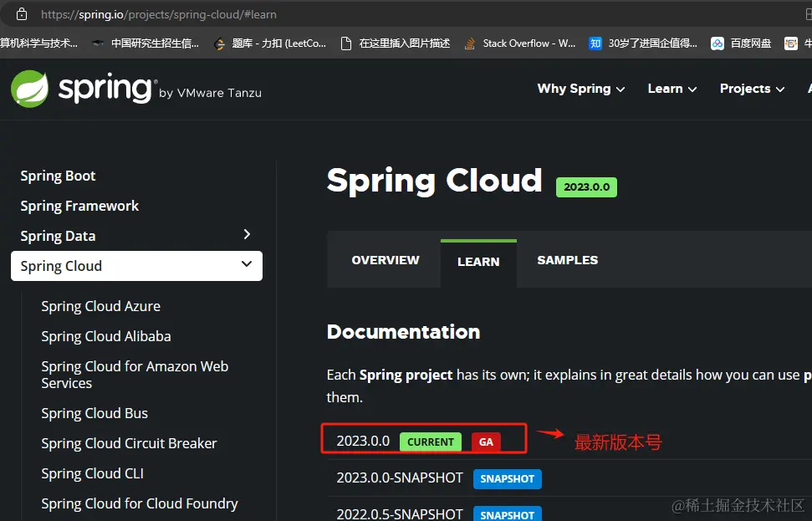812x521 pixels.
Task: Open Spring Framework in sidebar
Action: [79, 206]
